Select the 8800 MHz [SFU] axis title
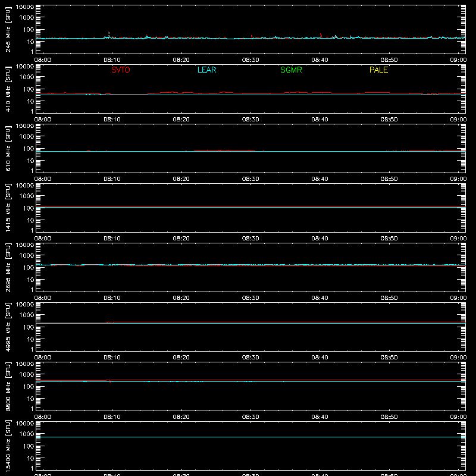Screen dimensions: 476x476 8,386
